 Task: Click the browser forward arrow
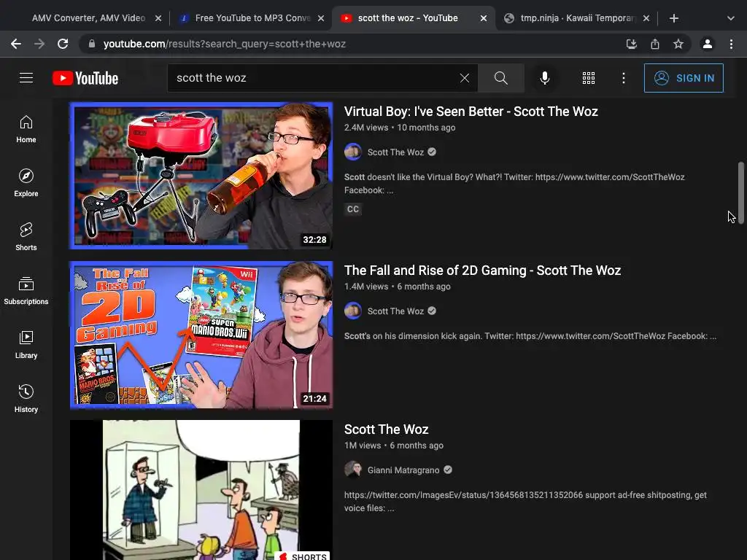[39, 44]
